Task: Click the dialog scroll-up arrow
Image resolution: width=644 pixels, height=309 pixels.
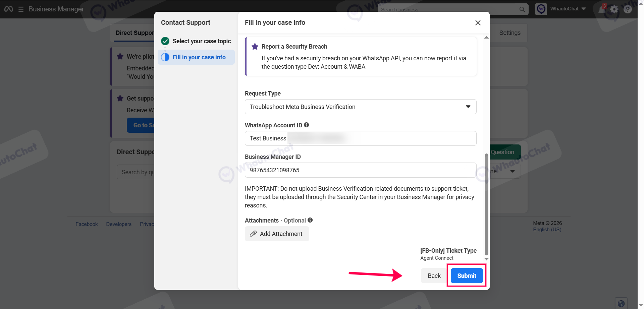Action: (486, 38)
